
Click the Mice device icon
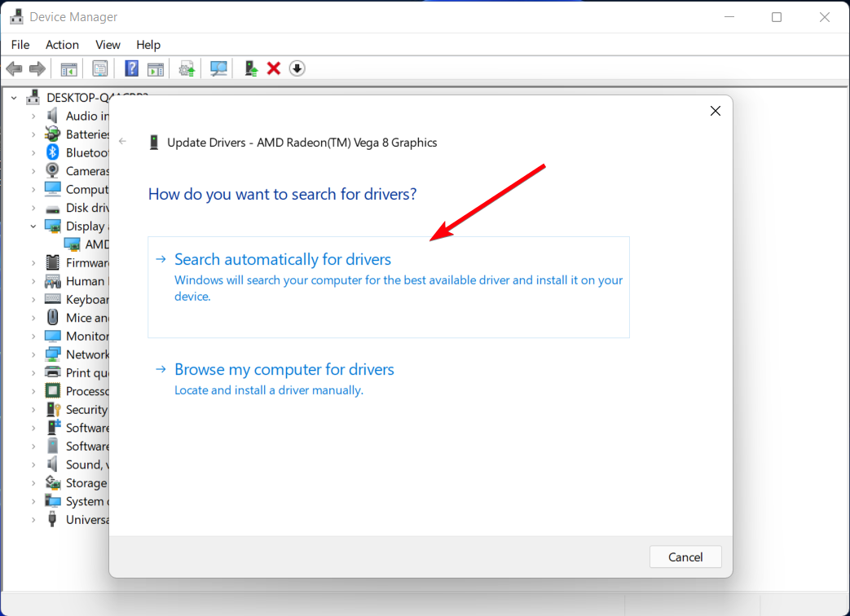pos(53,318)
